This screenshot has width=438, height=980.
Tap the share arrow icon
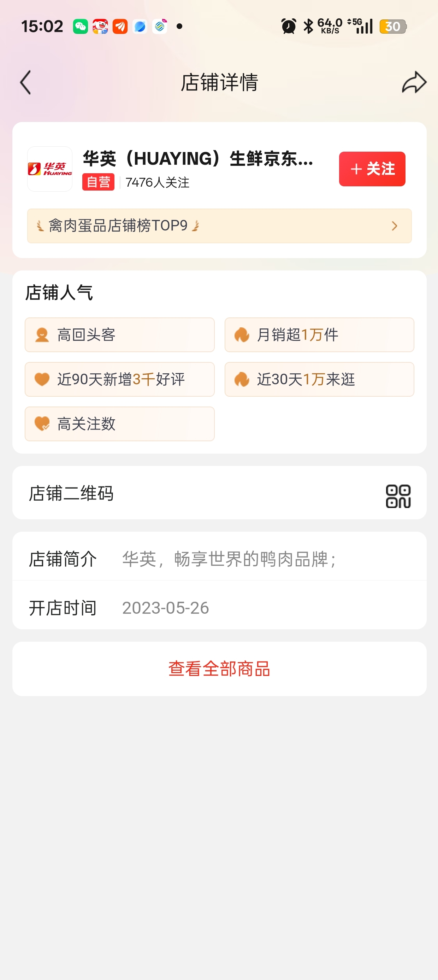414,82
